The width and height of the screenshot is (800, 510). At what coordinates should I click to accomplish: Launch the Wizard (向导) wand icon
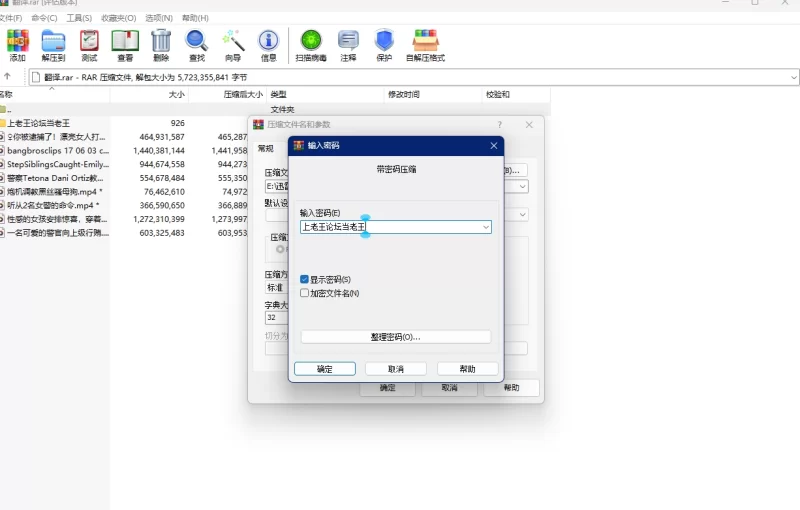(233, 44)
